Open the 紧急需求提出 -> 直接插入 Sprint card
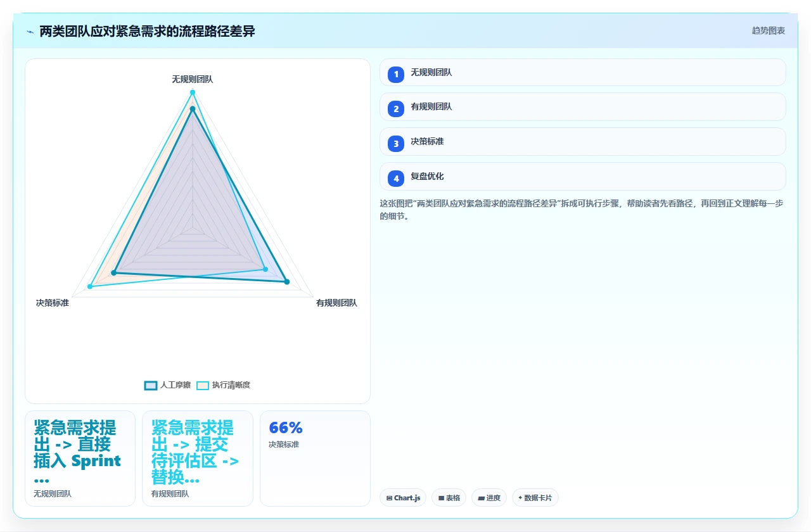The height and width of the screenshot is (532, 811). [80, 459]
